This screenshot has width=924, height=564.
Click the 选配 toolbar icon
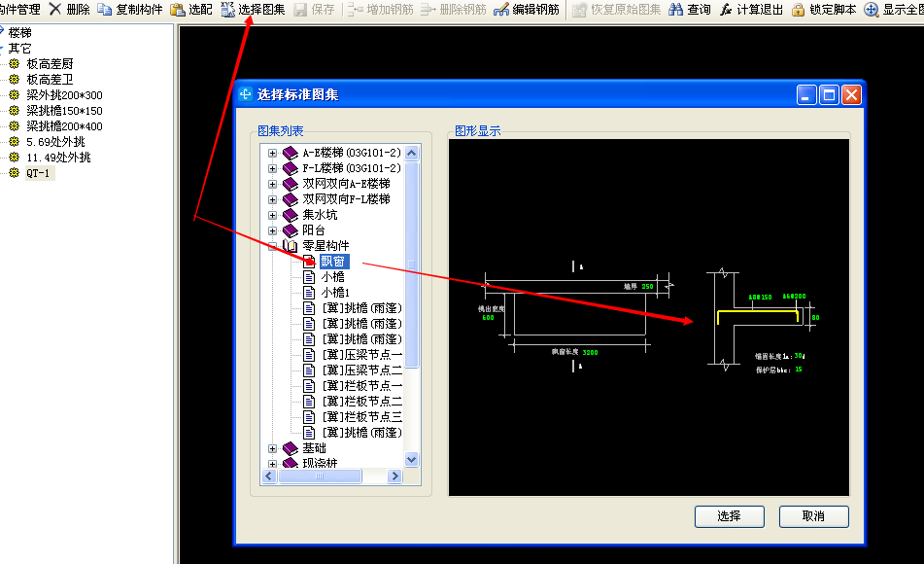pyautogui.click(x=178, y=10)
